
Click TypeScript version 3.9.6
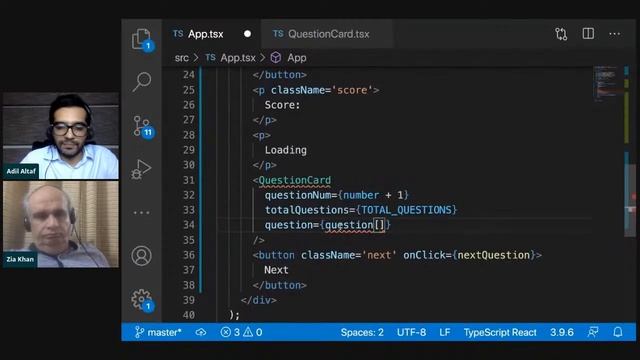click(x=562, y=332)
